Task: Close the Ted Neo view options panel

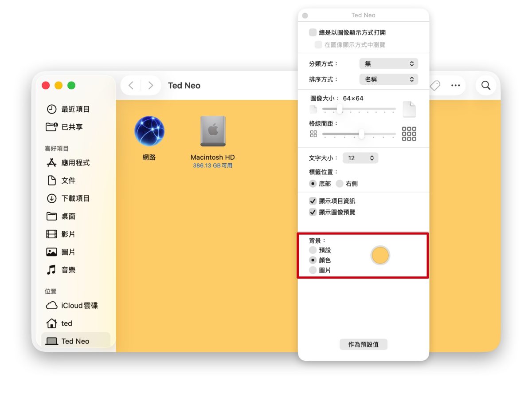Action: click(x=305, y=16)
